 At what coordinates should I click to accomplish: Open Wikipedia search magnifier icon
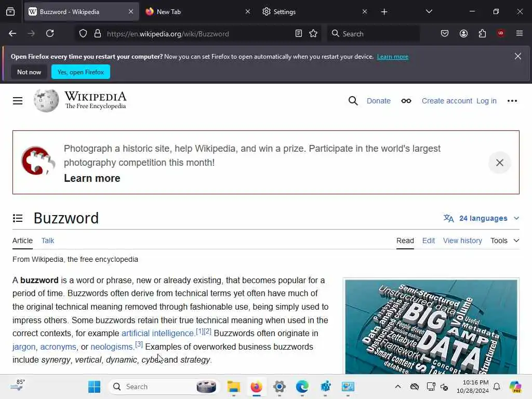[x=353, y=101]
